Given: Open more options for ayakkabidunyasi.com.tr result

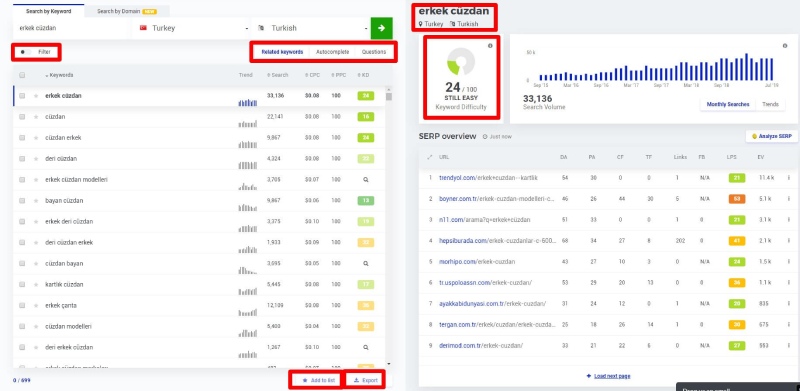Looking at the screenshot, I should pos(788,304).
